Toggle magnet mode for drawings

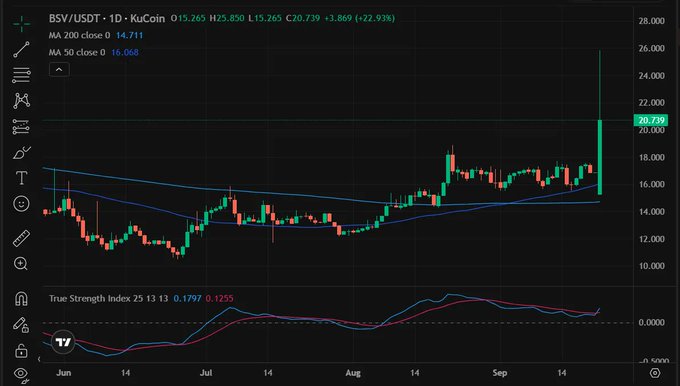tap(21, 298)
